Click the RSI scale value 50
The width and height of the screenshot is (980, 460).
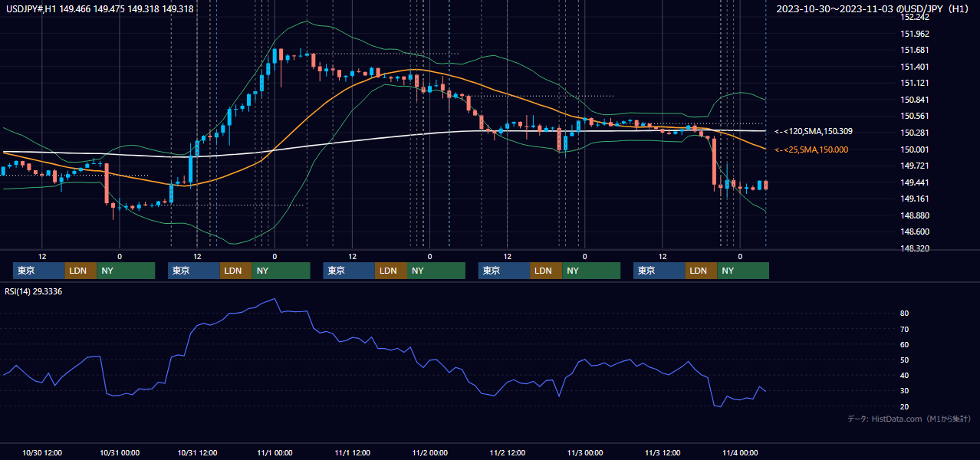pos(905,360)
